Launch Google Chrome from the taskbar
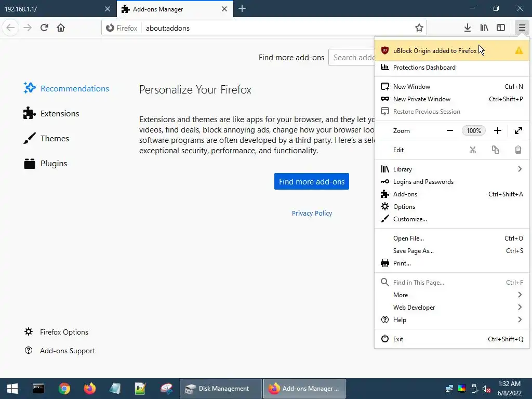 point(64,389)
